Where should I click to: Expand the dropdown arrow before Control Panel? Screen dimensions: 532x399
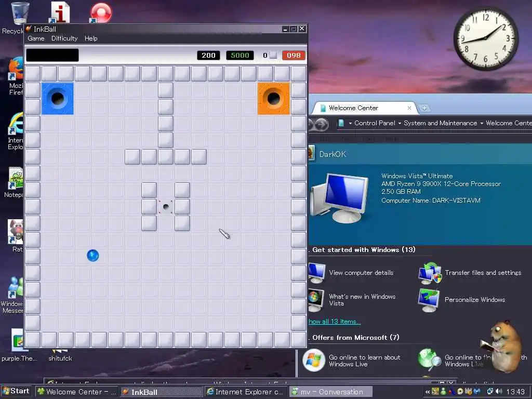[350, 123]
